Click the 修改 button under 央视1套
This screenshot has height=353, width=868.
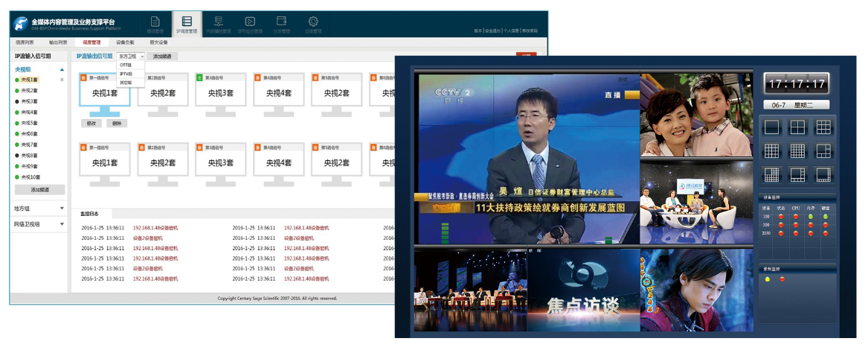tap(91, 123)
